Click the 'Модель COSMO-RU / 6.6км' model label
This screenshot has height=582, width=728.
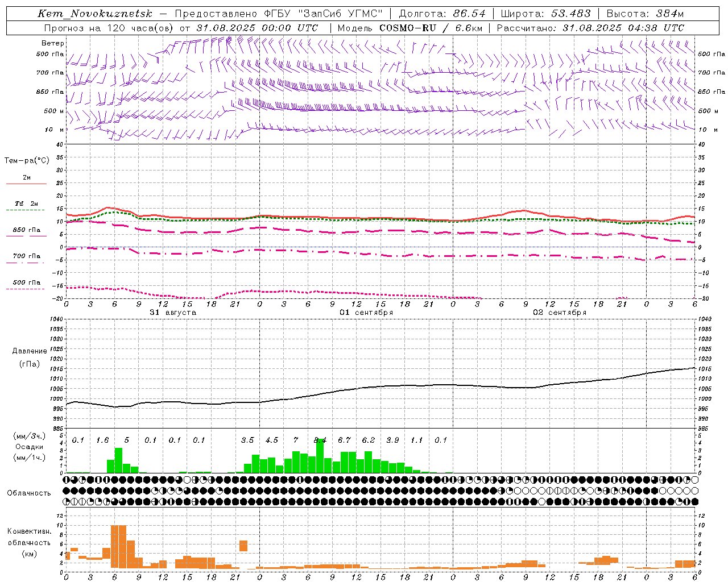point(409,28)
